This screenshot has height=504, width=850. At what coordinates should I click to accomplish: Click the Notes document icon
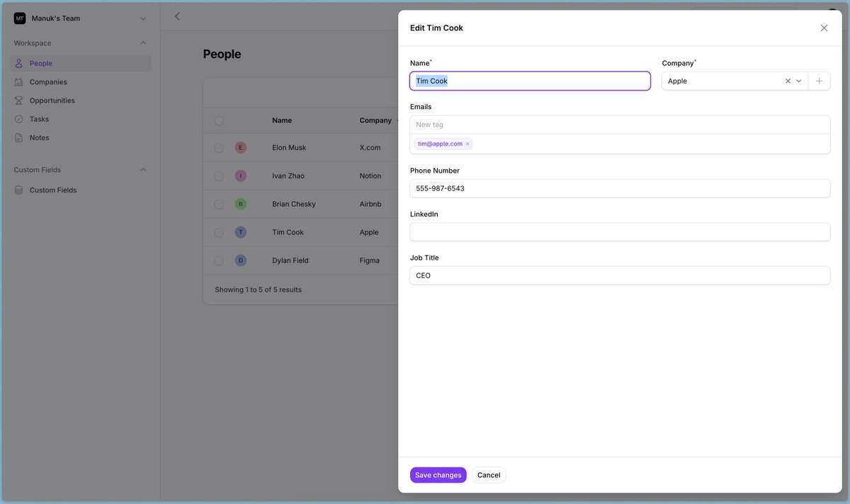[19, 137]
